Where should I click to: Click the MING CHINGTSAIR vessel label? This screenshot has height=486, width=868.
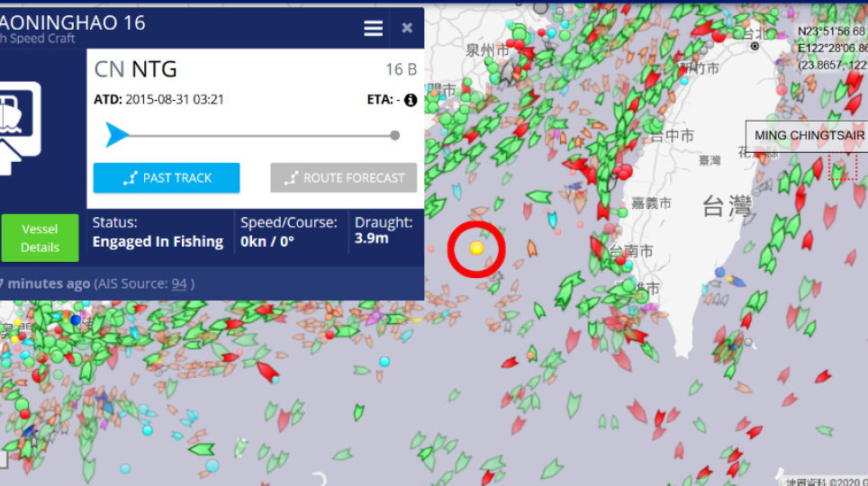(808, 136)
